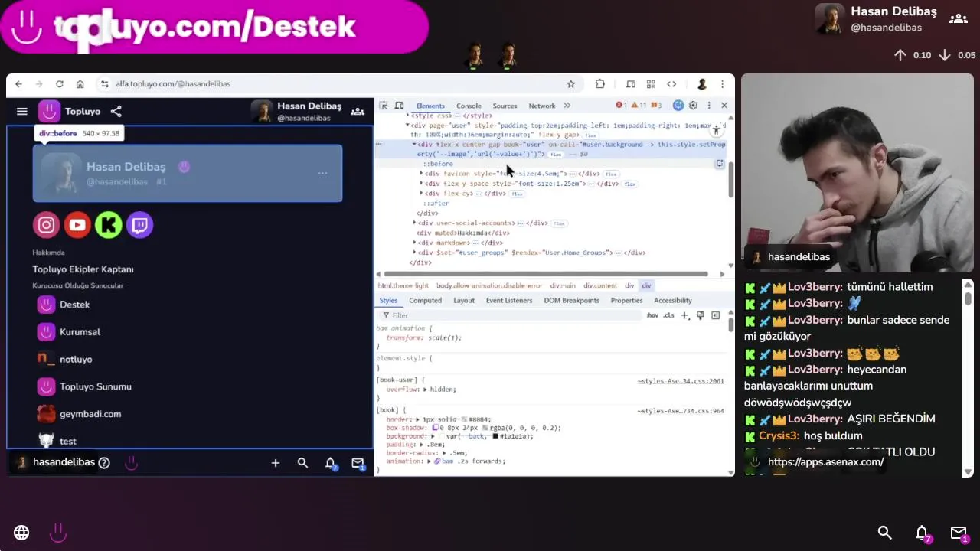
Task: Open browser extensions puzzle icon
Action: [x=600, y=84]
